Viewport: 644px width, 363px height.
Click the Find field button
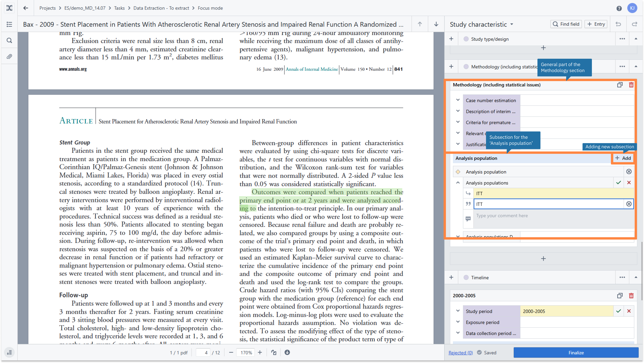click(x=566, y=24)
